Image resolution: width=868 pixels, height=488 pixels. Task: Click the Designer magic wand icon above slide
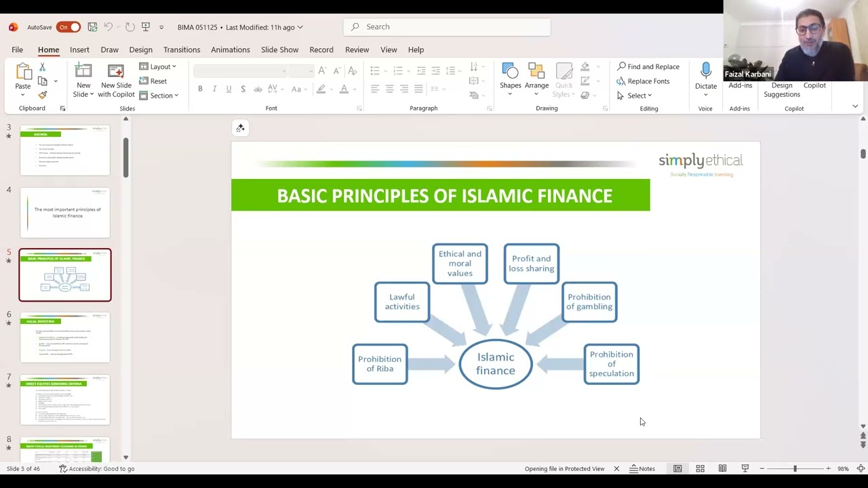point(241,128)
